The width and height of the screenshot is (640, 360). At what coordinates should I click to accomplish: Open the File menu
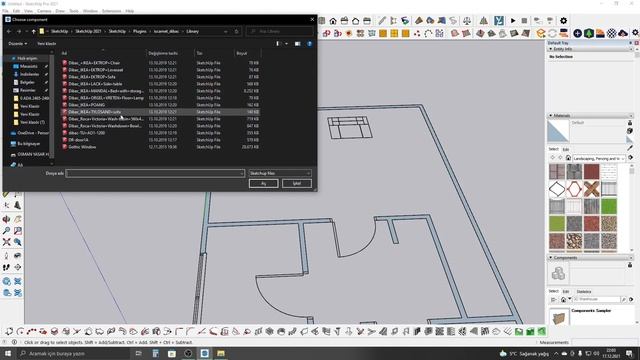[x=5, y=11]
